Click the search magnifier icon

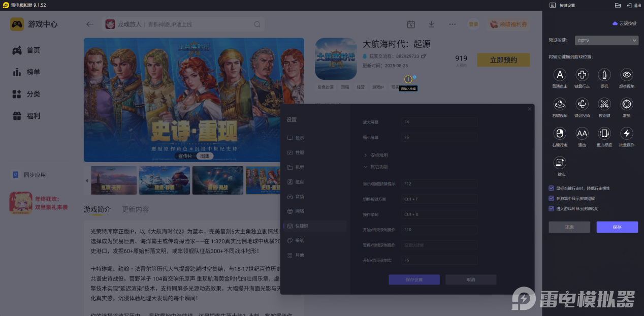click(x=257, y=24)
